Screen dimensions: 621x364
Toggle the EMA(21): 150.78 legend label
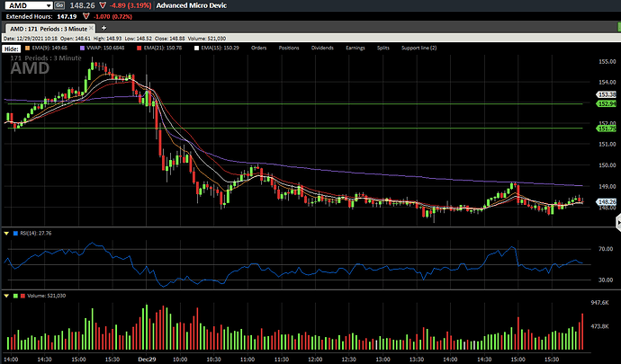[x=163, y=48]
